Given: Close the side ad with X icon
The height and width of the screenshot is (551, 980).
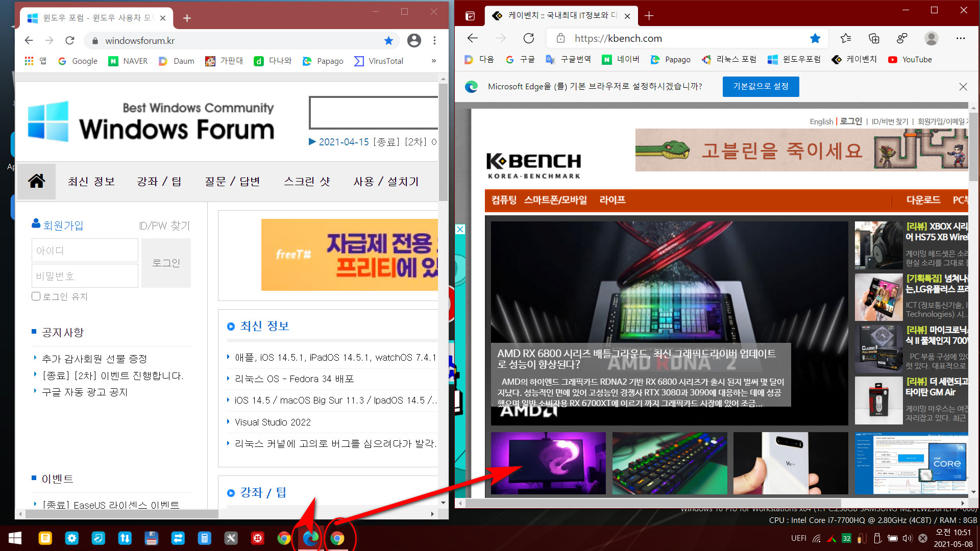Looking at the screenshot, I should (460, 230).
